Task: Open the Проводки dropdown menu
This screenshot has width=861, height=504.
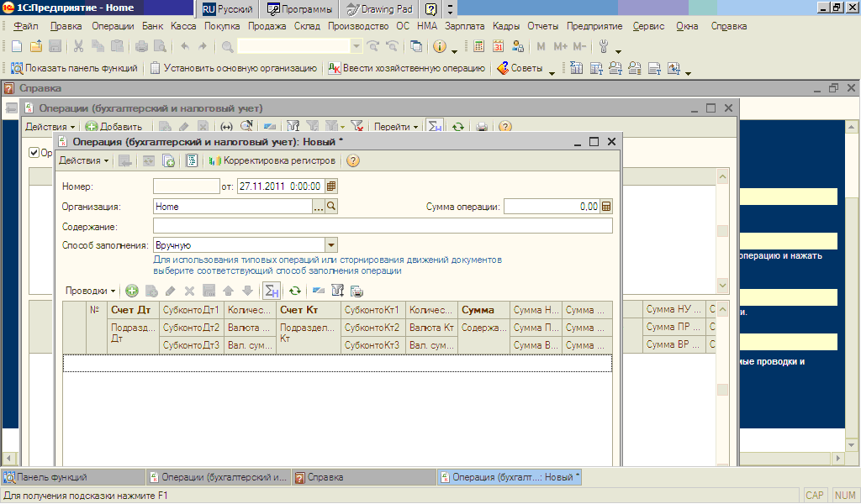Action: tap(90, 291)
